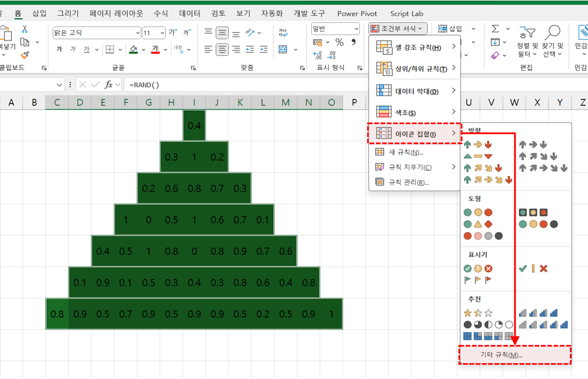This screenshot has width=588, height=379.
Task: Toggle italic formatting button
Action: click(73, 49)
